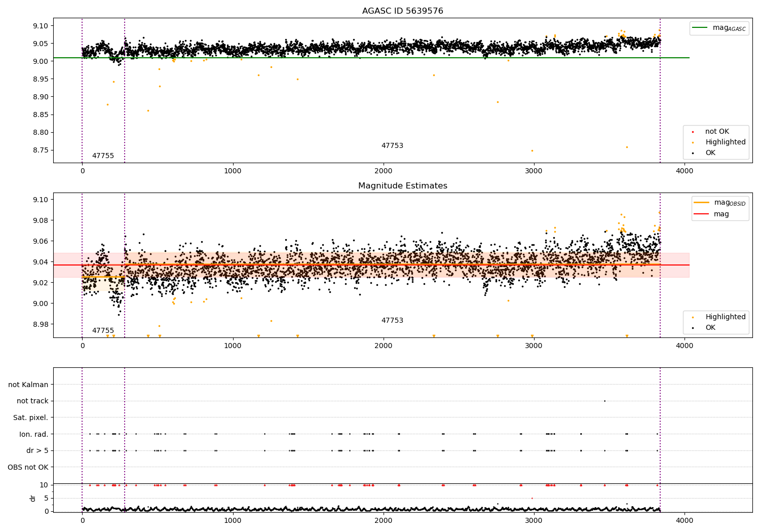The height and width of the screenshot is (532, 760).
Task: Click the green line sample in mag AGASC legend
Action: pyautogui.click(x=700, y=28)
